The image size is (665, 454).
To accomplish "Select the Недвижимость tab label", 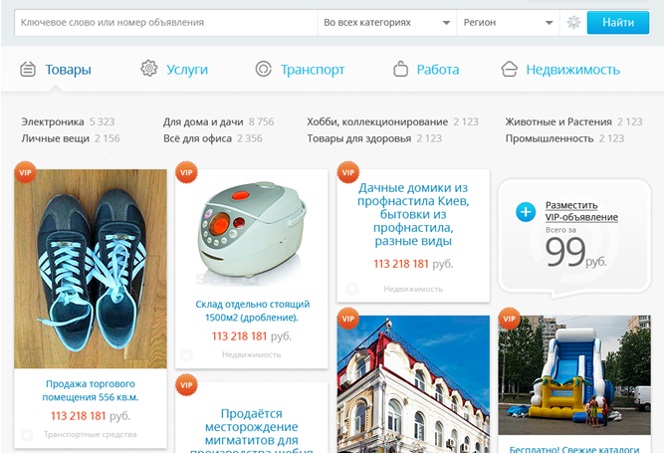I will [573, 70].
